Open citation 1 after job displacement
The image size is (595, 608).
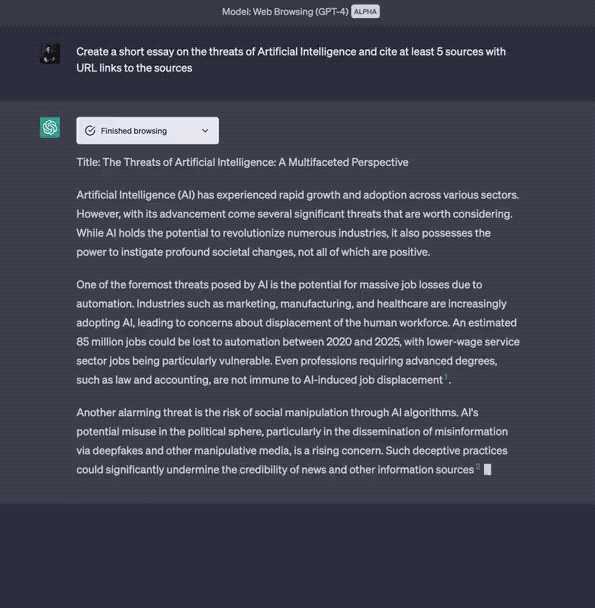[446, 377]
